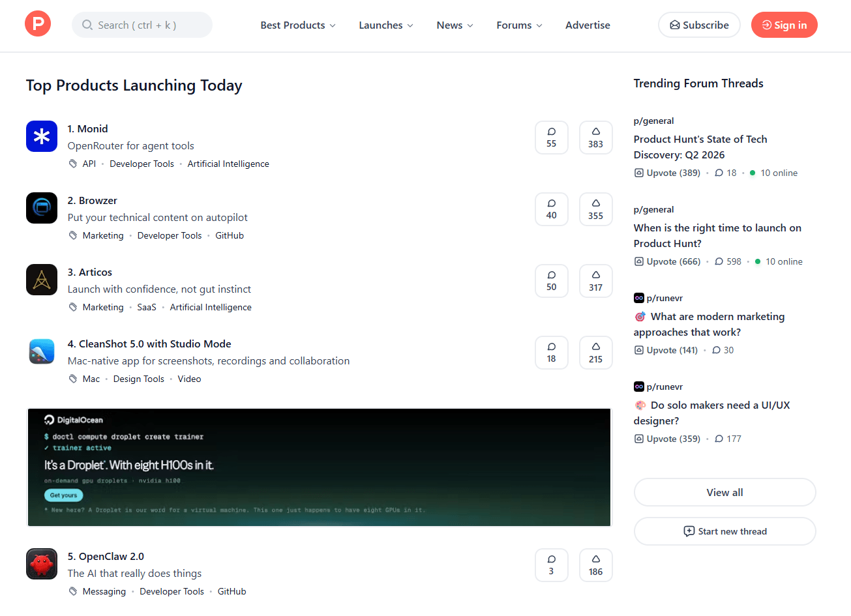Open the Browzer product logo

pyautogui.click(x=42, y=208)
